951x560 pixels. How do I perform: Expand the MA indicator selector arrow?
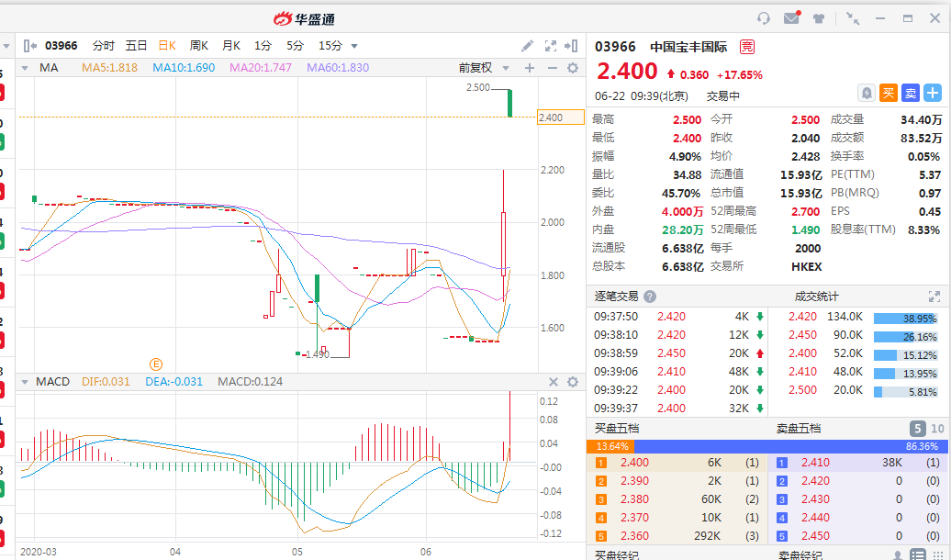(27, 68)
